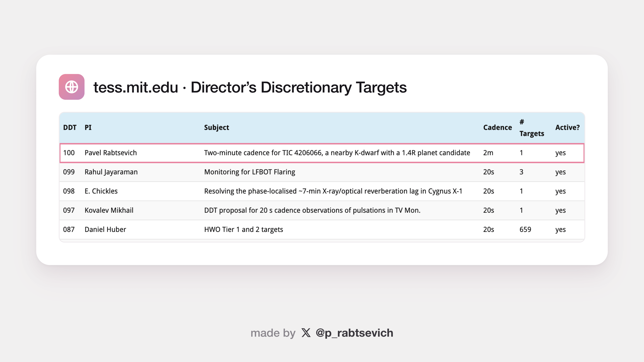Screen dimensions: 644x362
Task: Click HWO Tier 1 and 2 targets subject
Action: coord(244,230)
